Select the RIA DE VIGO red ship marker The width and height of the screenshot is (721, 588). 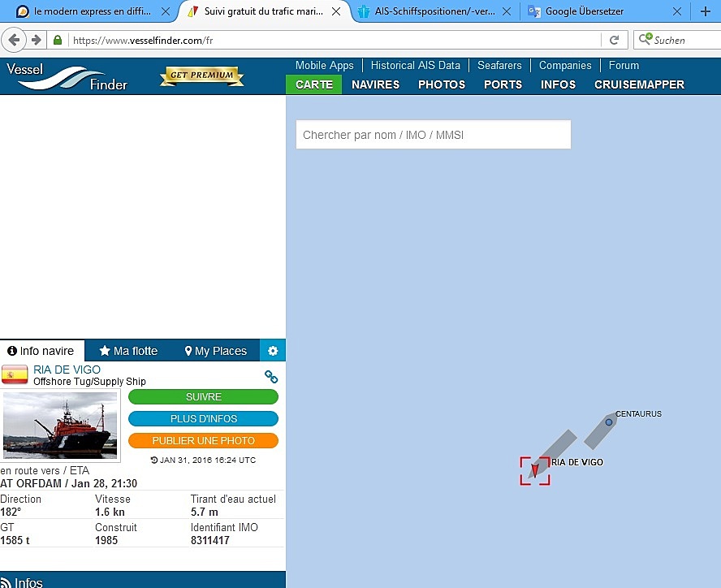535,470
